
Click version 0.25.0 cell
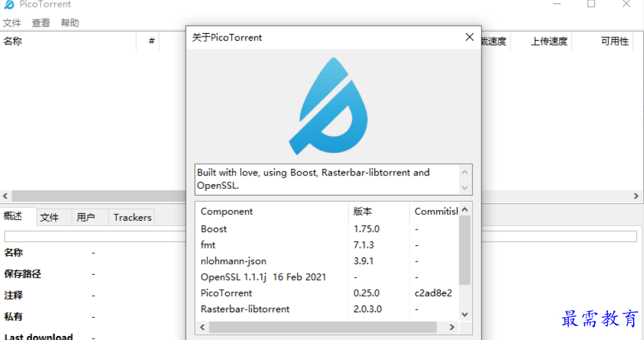pyautogui.click(x=366, y=293)
